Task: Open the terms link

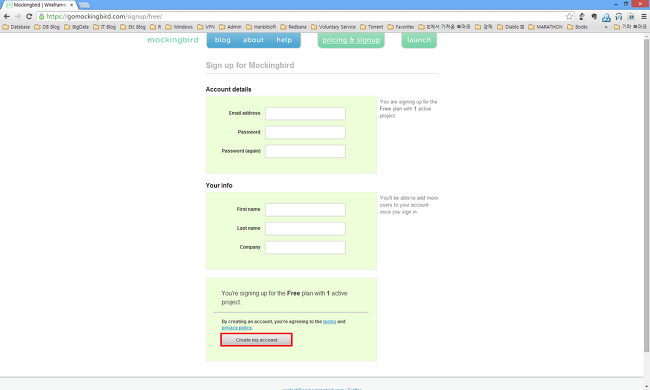Action: coord(330,322)
